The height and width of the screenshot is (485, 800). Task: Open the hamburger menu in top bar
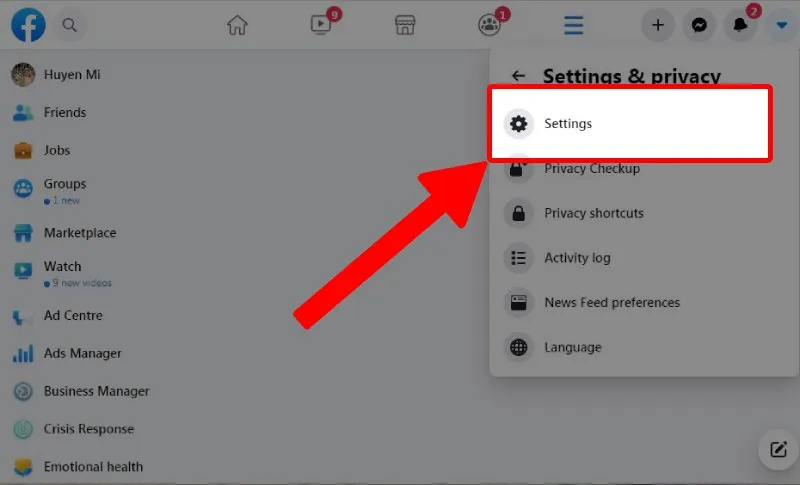[x=573, y=25]
